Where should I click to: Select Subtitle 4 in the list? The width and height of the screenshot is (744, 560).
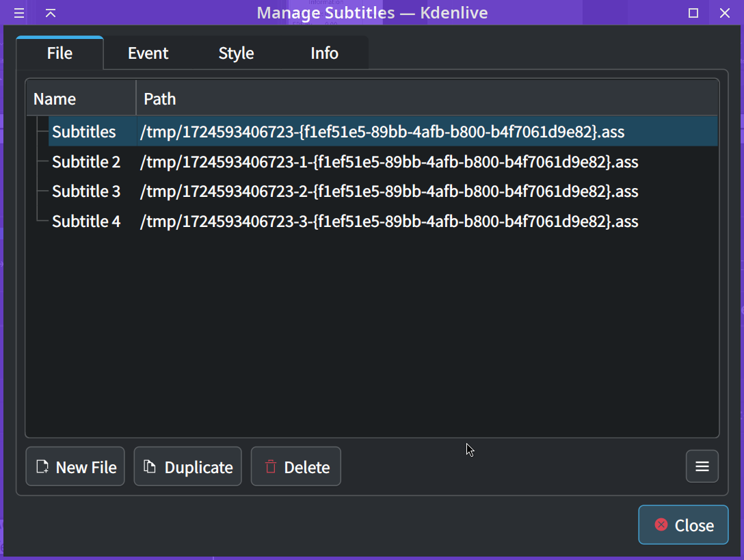coord(86,222)
